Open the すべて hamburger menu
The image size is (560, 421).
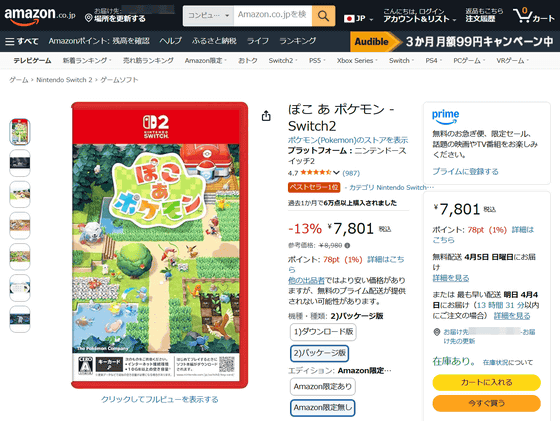coord(22,41)
